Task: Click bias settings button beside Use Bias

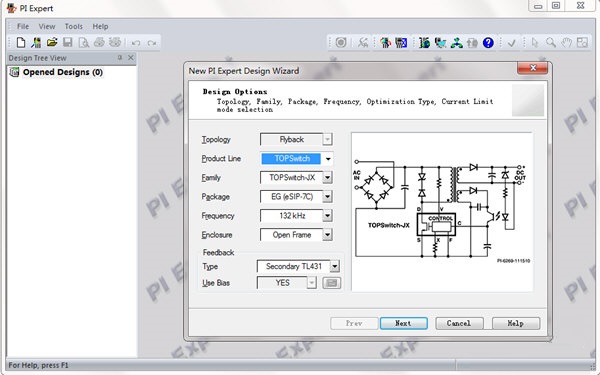Action: 332,283
